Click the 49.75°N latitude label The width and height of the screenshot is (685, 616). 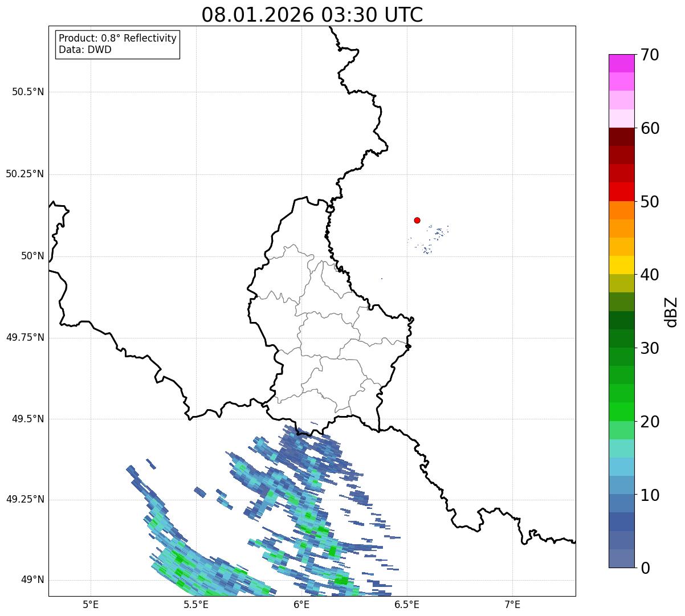click(25, 337)
